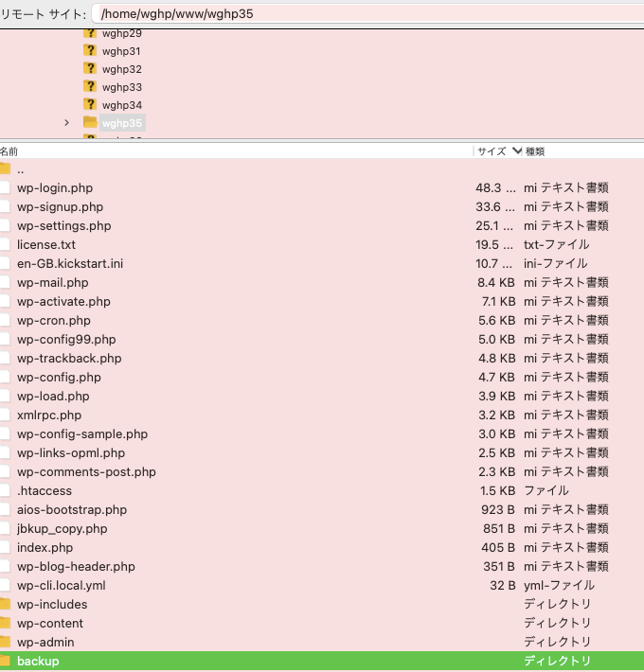Select the wp-cron.php file
This screenshot has width=644, height=672.
click(x=54, y=321)
